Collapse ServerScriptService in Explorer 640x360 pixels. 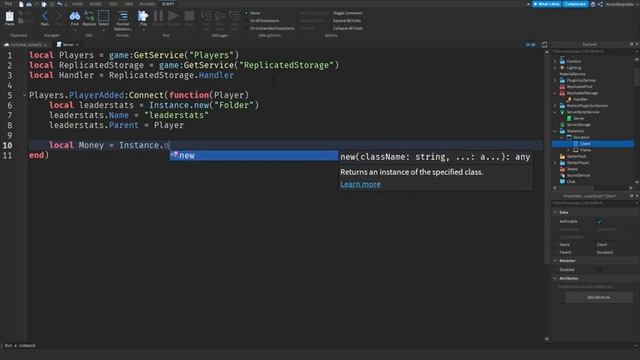coord(555,112)
